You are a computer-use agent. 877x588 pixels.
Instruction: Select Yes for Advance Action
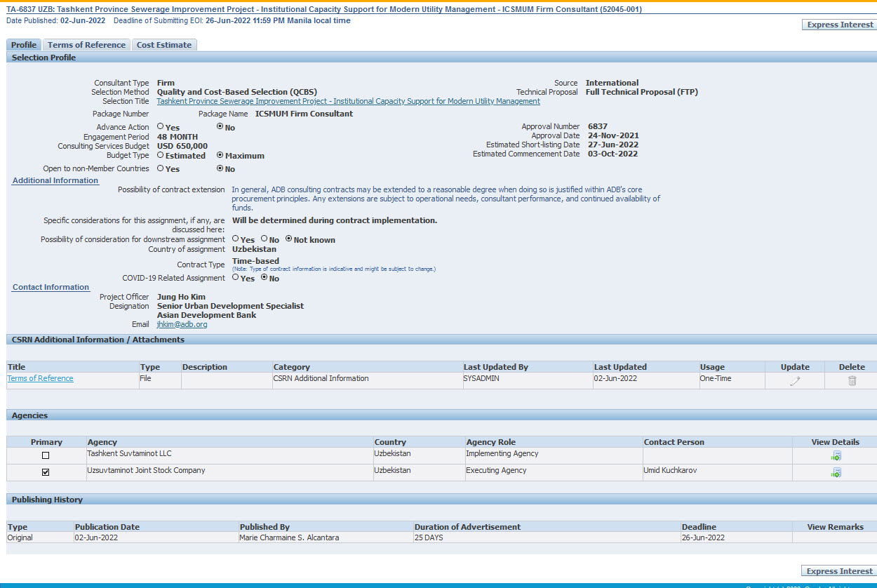tap(161, 127)
